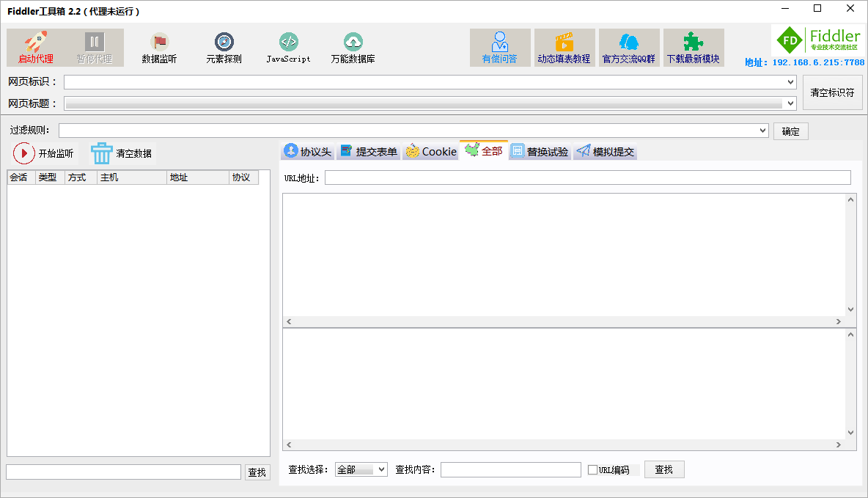Click inside the URL地址 input field
Image resolution: width=868 pixels, height=498 pixels.
tap(586, 177)
